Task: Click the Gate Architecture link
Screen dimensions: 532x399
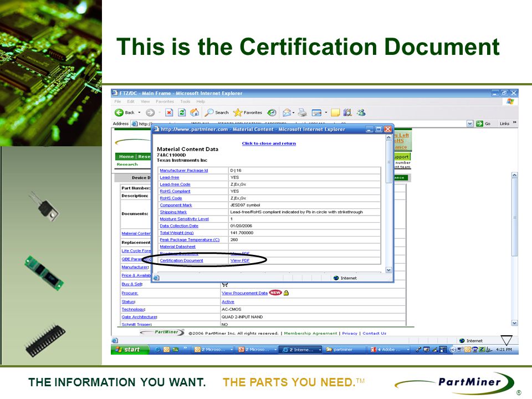Action: (139, 317)
